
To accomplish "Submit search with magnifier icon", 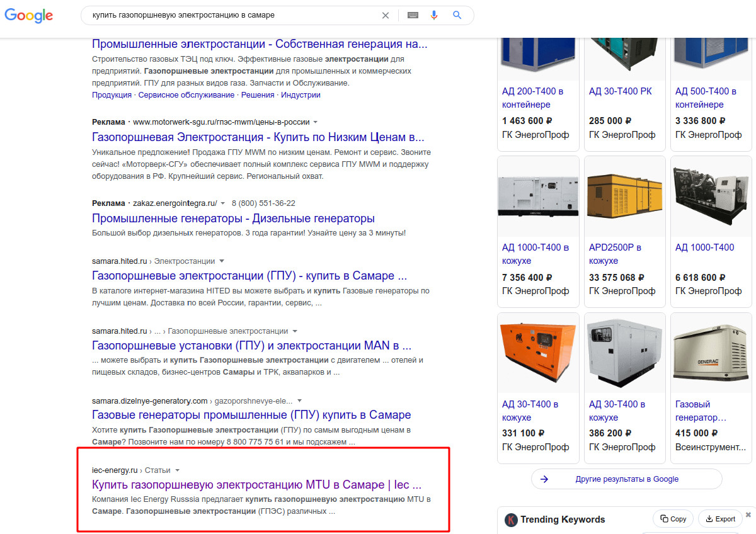I will (457, 16).
